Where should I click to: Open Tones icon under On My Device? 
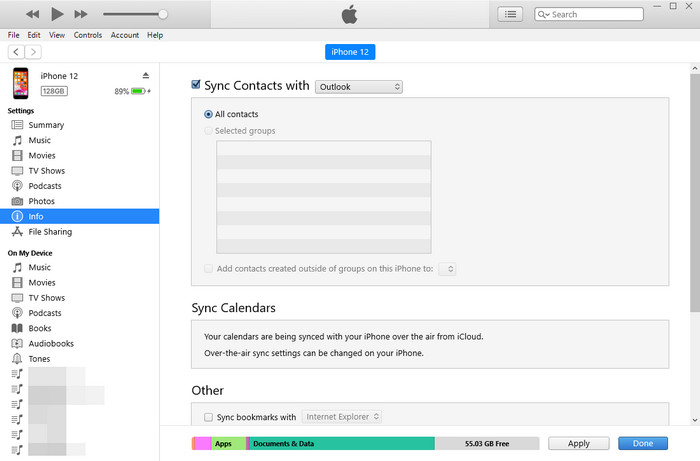pyautogui.click(x=17, y=358)
